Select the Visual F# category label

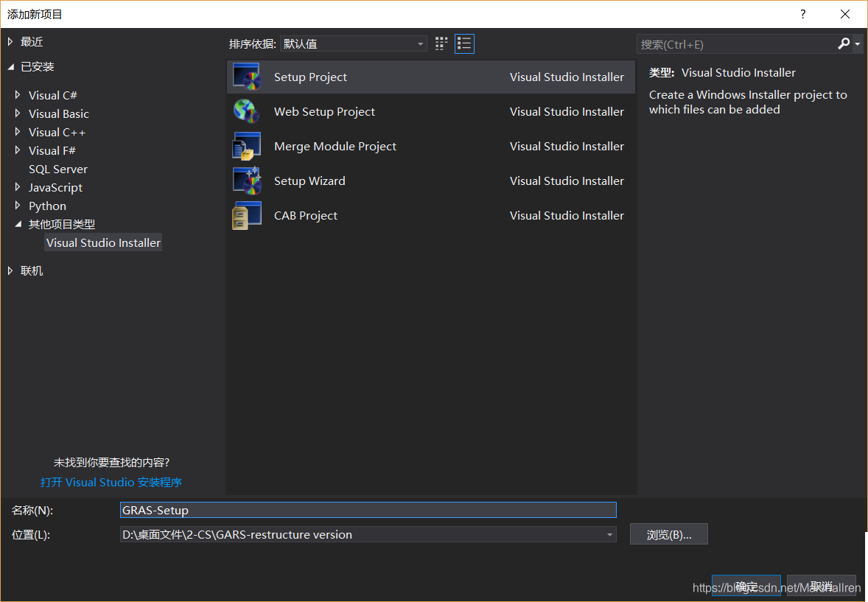[x=52, y=150]
